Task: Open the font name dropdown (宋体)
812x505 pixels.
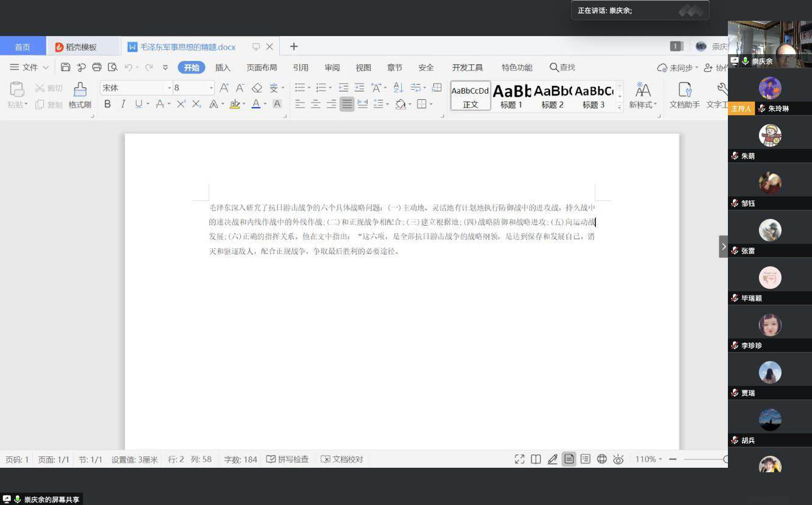Action: coord(169,88)
